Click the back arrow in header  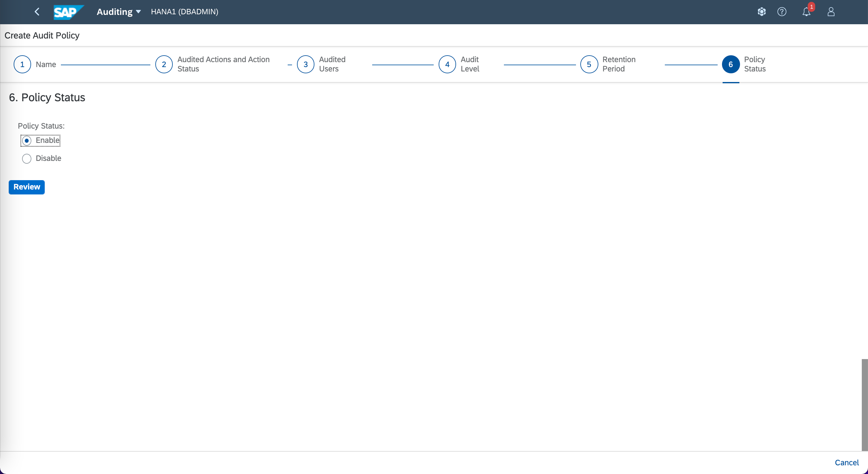(37, 12)
